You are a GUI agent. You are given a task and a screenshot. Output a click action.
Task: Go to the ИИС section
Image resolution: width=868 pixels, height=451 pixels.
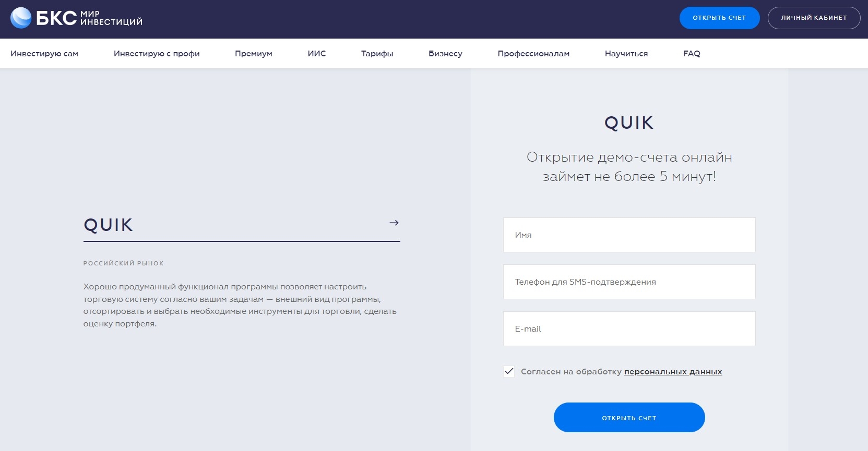coord(317,53)
